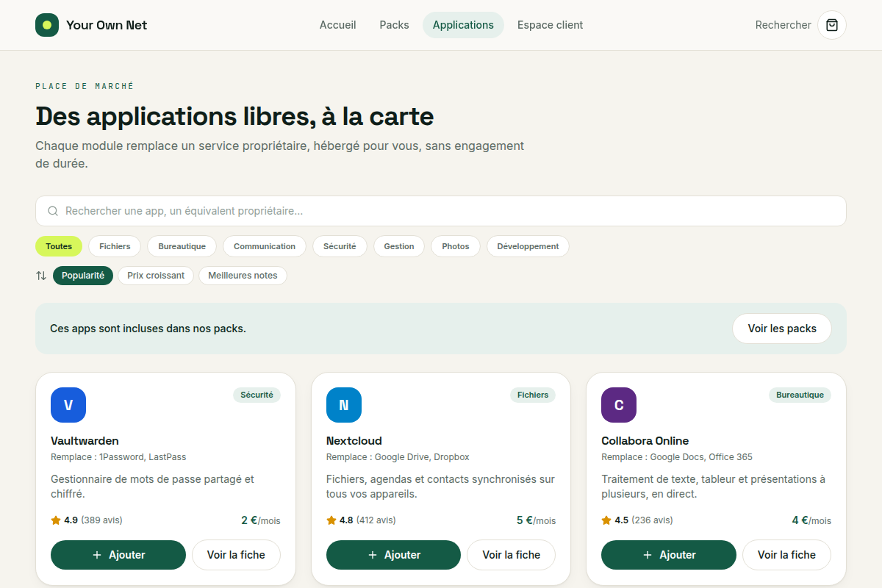The image size is (882, 588).
Task: Click 'Ces apps sont incluses dans nos packs.' text
Action: [x=148, y=329]
